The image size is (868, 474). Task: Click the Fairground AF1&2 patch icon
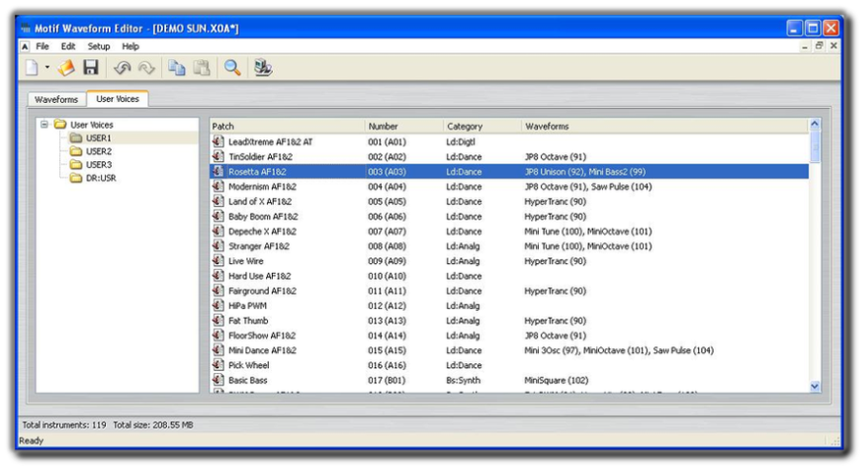pyautogui.click(x=218, y=291)
